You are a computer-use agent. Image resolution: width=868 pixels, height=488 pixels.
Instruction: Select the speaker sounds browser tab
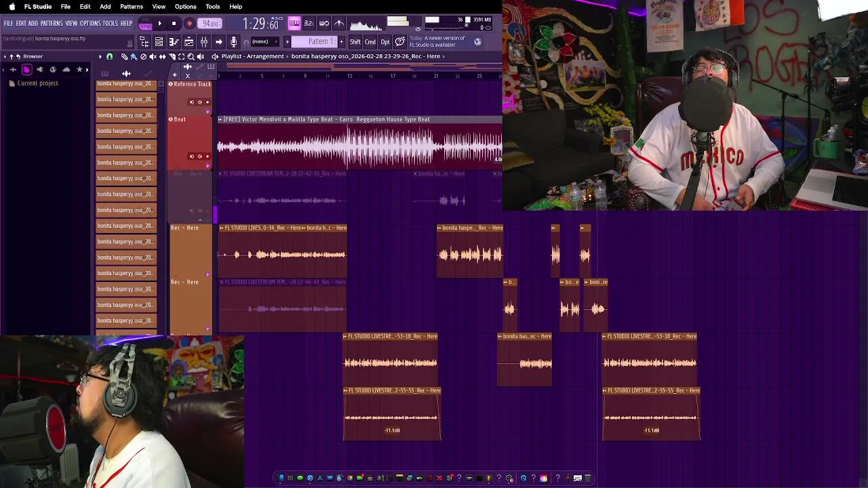click(x=39, y=70)
